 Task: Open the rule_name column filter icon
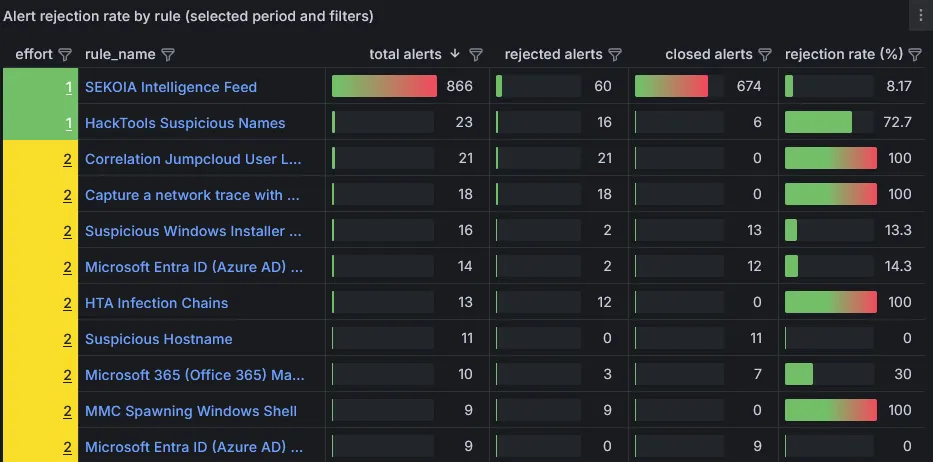pos(168,55)
